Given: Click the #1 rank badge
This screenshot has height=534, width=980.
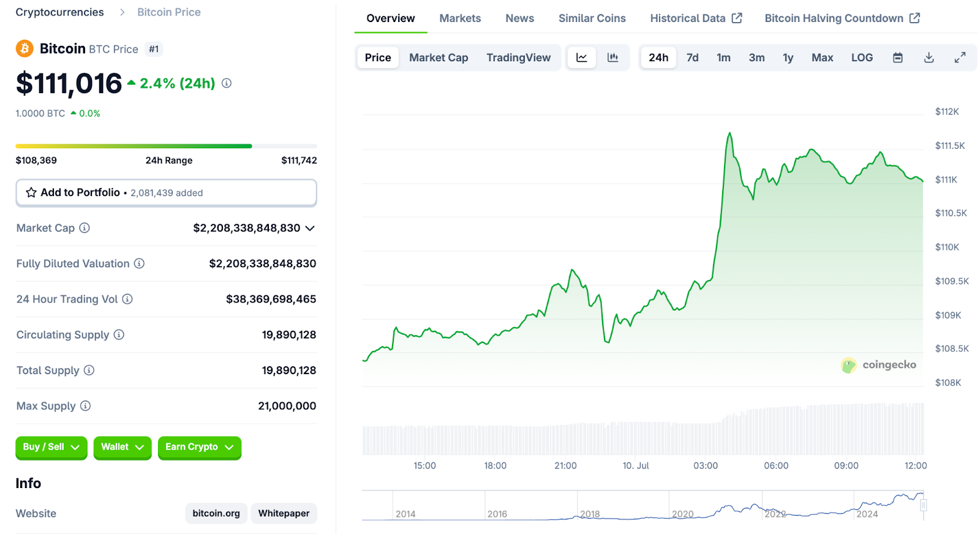Looking at the screenshot, I should pos(154,49).
